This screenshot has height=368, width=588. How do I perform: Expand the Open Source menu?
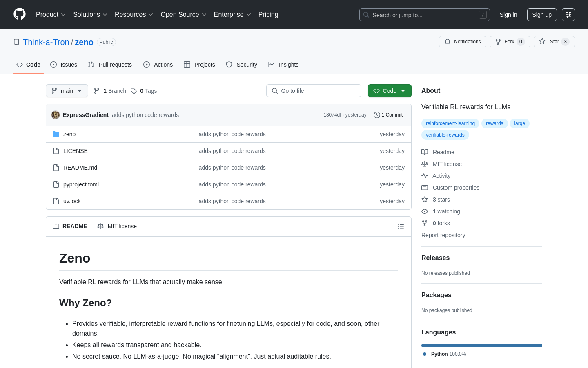tap(183, 15)
